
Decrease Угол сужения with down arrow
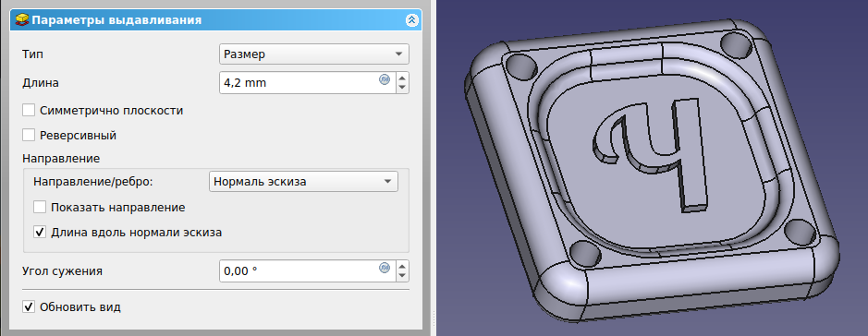tap(402, 276)
